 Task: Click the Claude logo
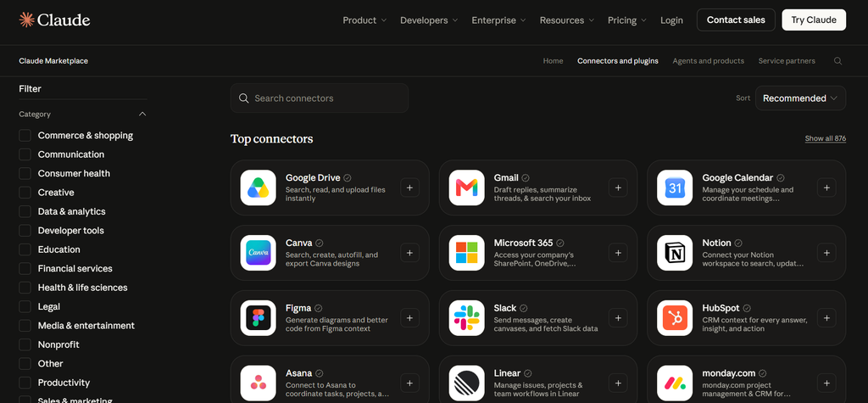coord(54,20)
